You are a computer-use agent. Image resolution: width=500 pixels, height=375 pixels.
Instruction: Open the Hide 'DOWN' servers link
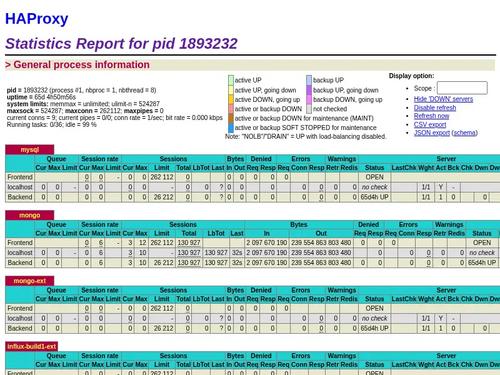(x=443, y=99)
